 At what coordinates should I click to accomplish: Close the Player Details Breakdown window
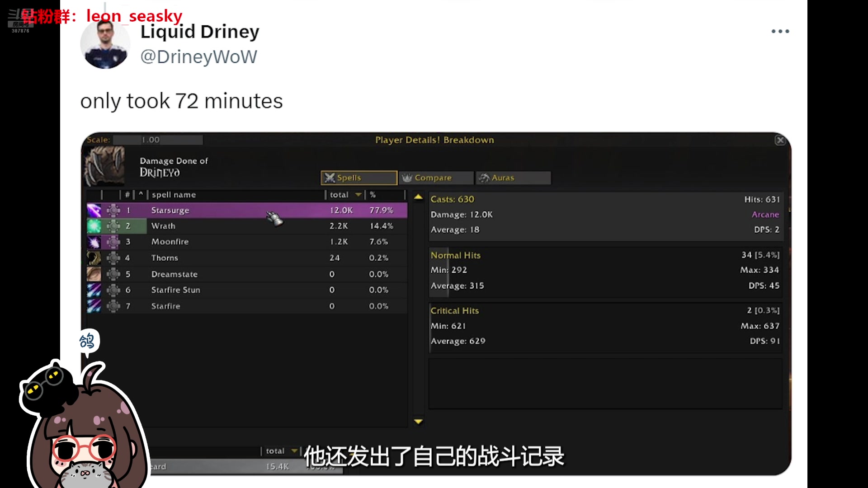[x=780, y=141]
